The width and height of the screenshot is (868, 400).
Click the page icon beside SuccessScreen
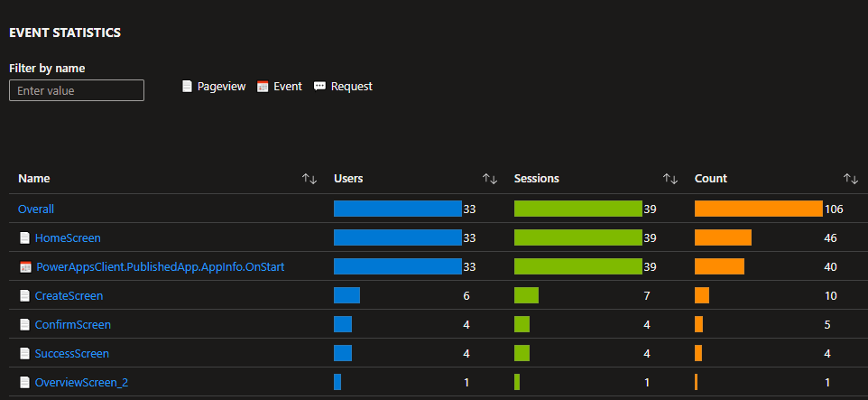[24, 354]
